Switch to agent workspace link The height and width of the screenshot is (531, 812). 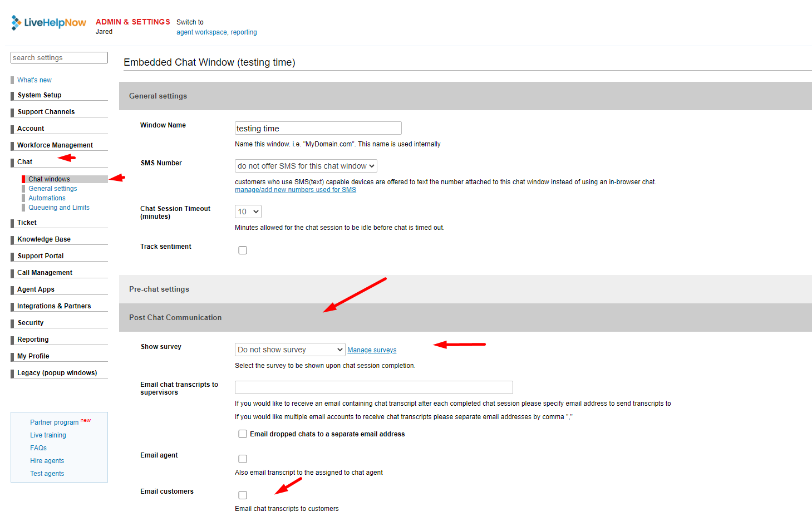(x=201, y=32)
